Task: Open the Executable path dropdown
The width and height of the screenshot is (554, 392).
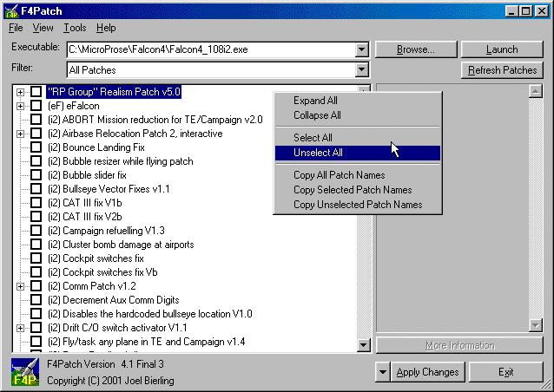Action: [362, 49]
